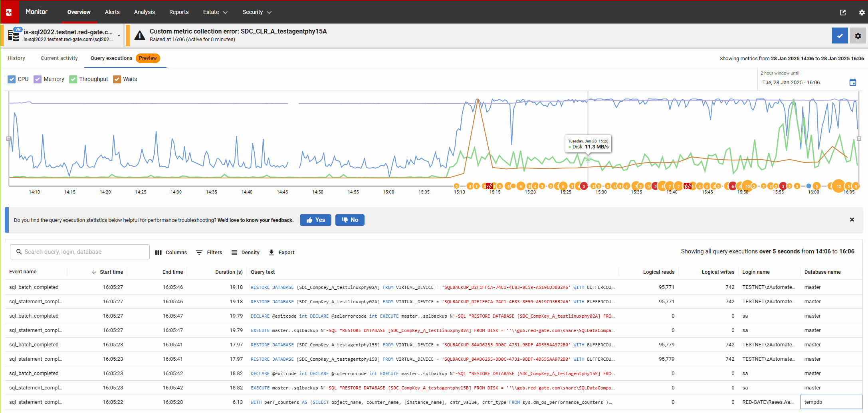Open the Estate dropdown menu
Viewport: 868px width, 413px height.
coord(215,12)
